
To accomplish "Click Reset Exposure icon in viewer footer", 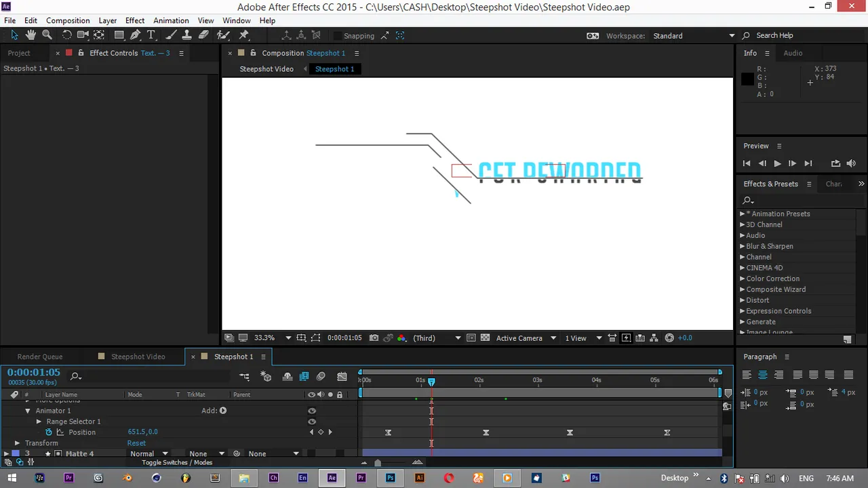I will pyautogui.click(x=669, y=338).
